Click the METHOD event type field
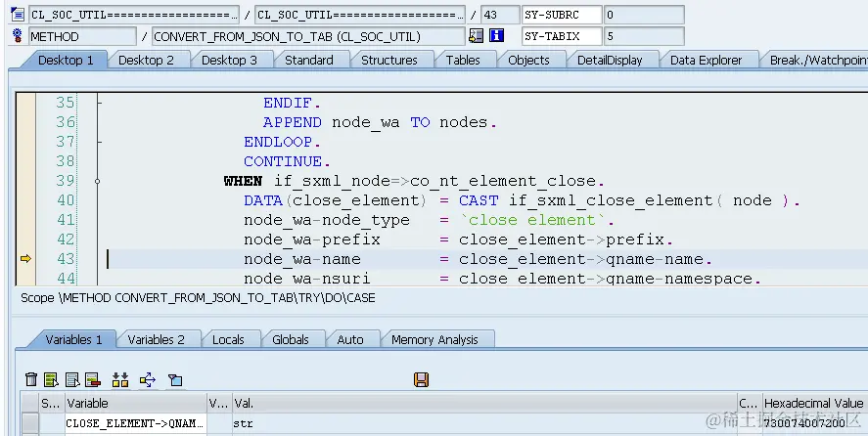 (x=82, y=36)
